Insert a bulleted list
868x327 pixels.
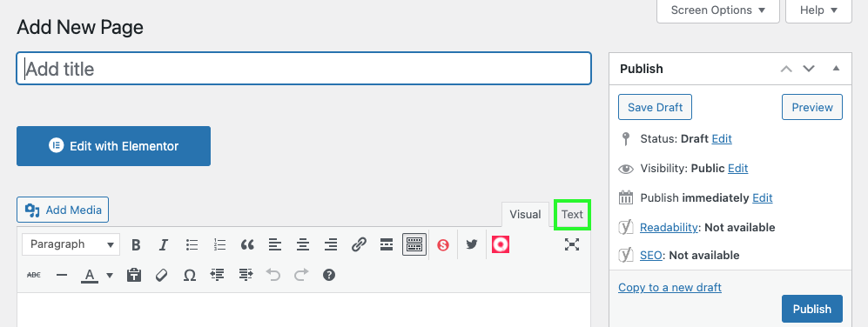click(x=192, y=244)
